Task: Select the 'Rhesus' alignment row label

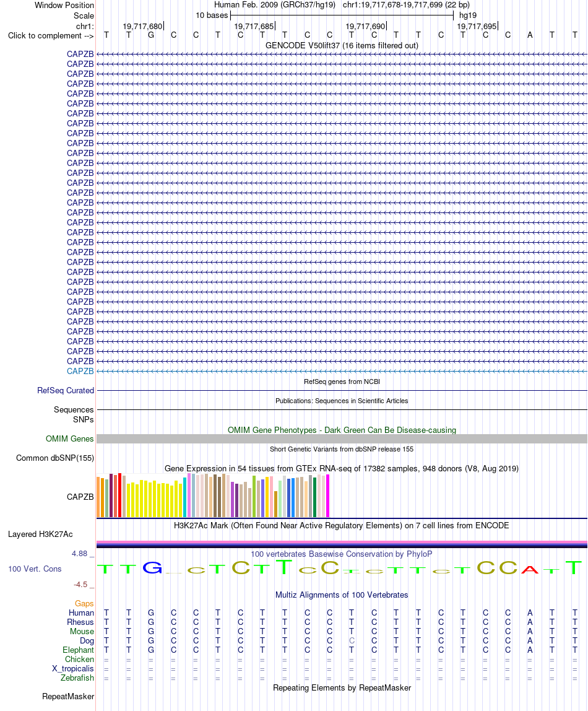Action: pyautogui.click(x=80, y=622)
